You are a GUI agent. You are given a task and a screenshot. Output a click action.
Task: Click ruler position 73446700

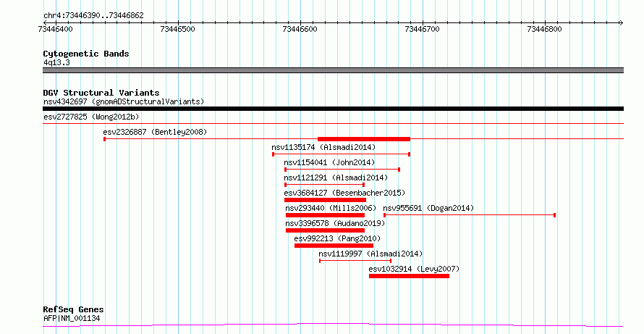click(422, 29)
